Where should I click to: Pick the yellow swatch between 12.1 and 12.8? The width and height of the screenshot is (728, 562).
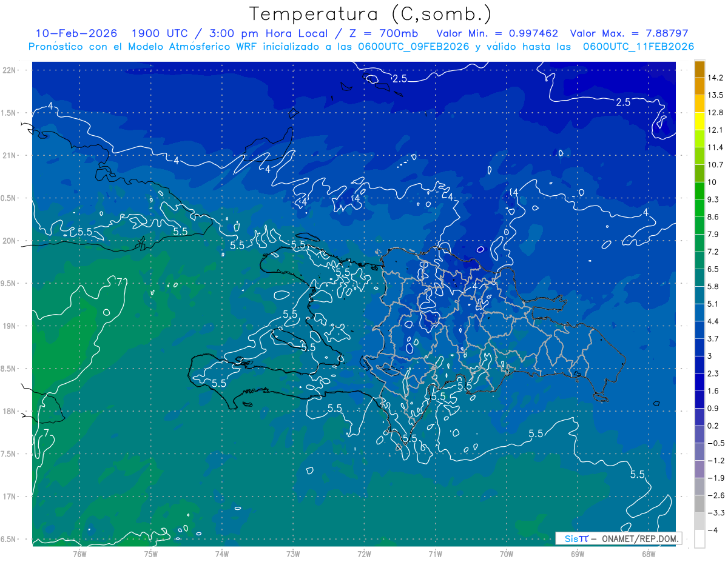pos(699,121)
